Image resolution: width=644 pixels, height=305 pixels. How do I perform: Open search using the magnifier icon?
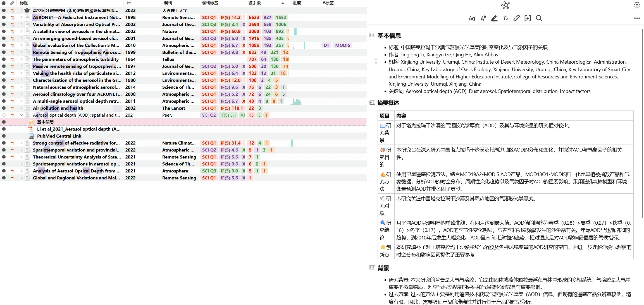(x=539, y=18)
